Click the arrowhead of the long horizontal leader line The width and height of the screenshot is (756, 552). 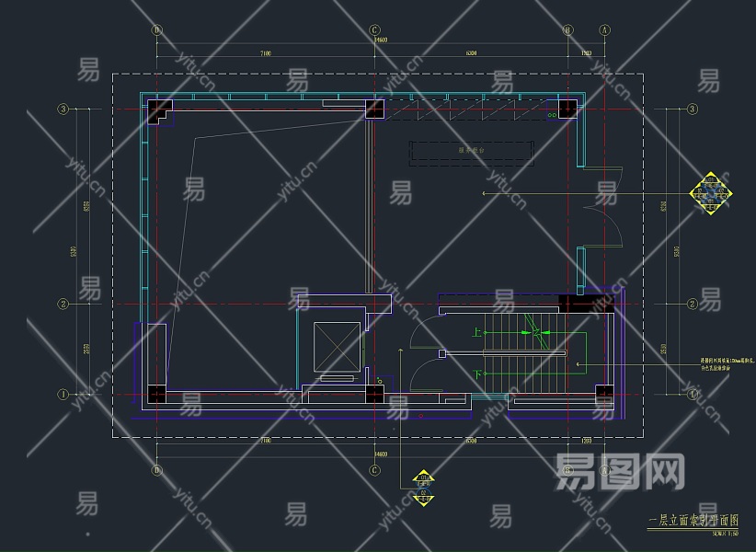pos(485,193)
